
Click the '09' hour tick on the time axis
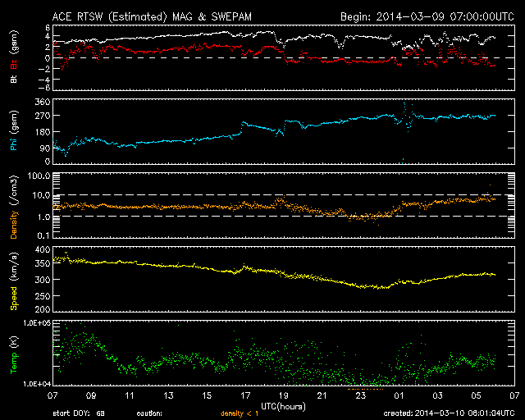click(91, 396)
